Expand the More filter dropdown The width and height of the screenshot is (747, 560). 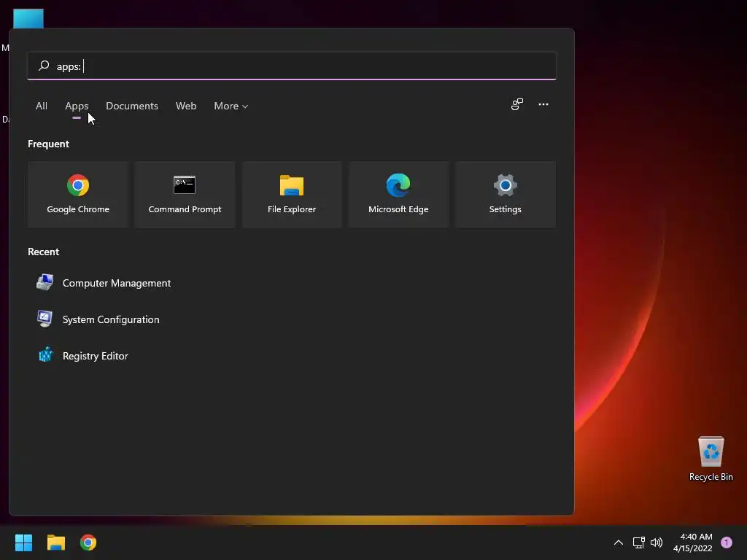pos(231,106)
